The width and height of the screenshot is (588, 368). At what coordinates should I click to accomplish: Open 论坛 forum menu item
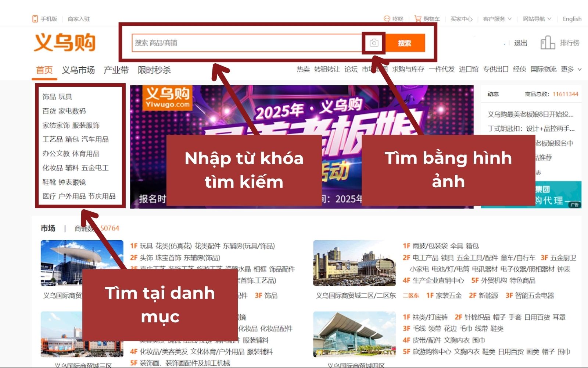pyautogui.click(x=351, y=69)
